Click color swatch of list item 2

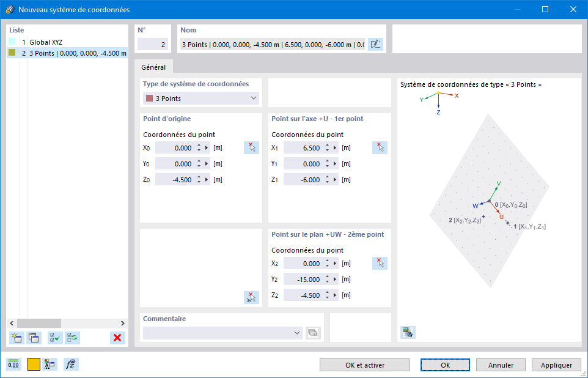(x=12, y=53)
